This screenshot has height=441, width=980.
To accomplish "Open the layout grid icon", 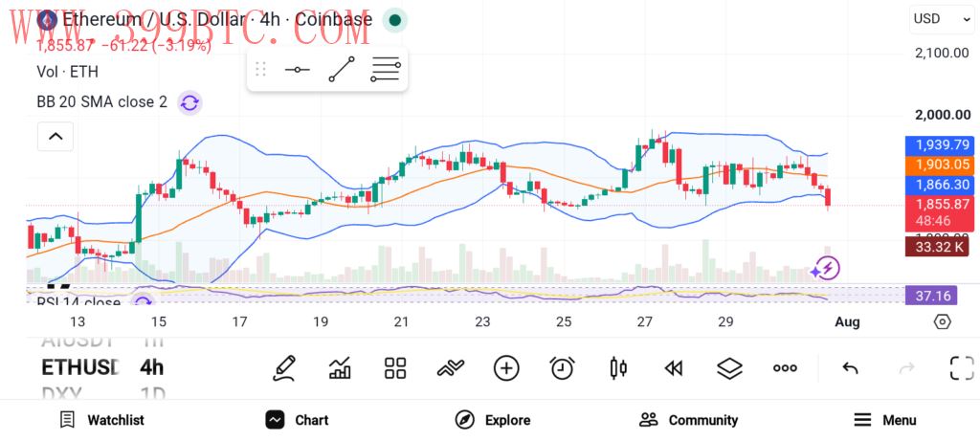I will (x=395, y=368).
